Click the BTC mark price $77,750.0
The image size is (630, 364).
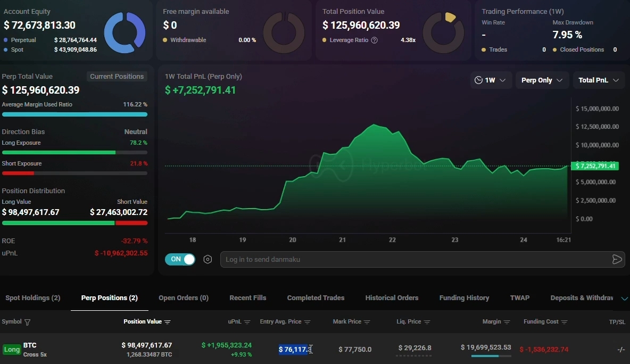pyautogui.click(x=355, y=350)
